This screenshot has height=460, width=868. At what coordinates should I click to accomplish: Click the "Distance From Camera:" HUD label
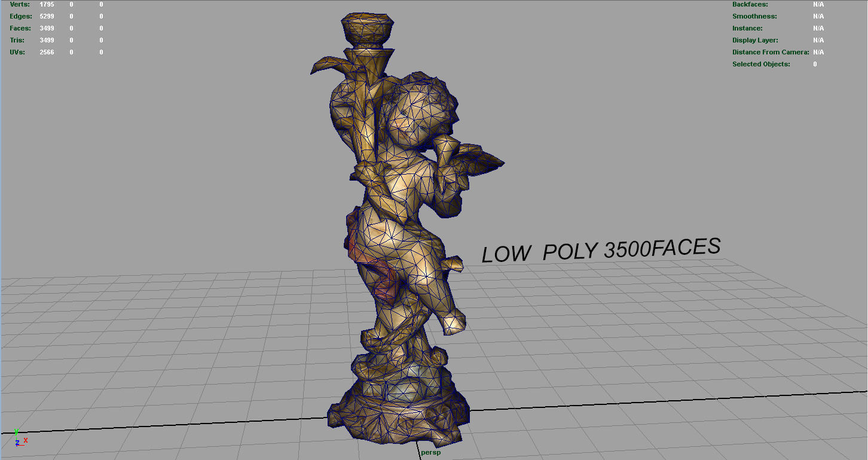(771, 52)
